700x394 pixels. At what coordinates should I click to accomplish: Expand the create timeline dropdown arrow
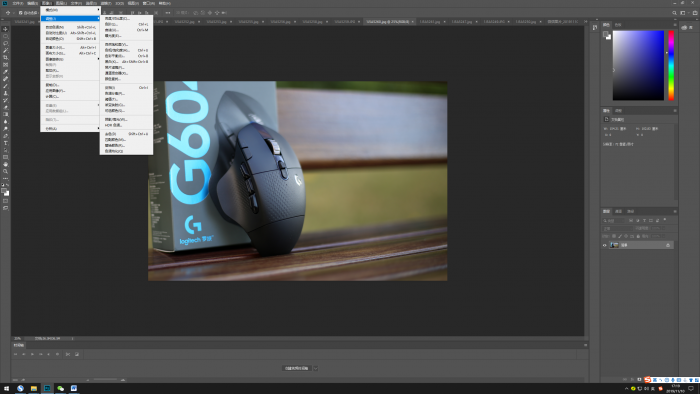[316, 369]
